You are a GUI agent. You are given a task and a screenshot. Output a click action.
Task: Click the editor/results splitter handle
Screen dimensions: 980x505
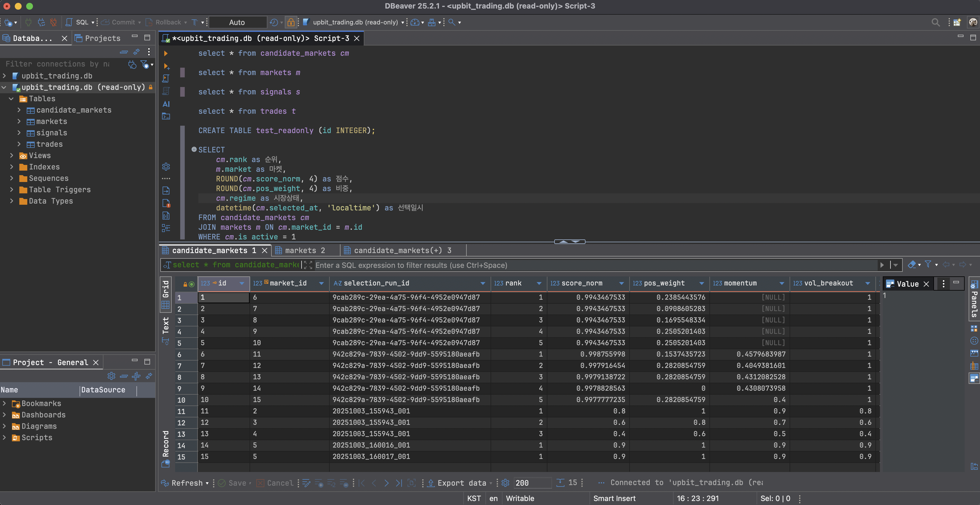point(569,242)
